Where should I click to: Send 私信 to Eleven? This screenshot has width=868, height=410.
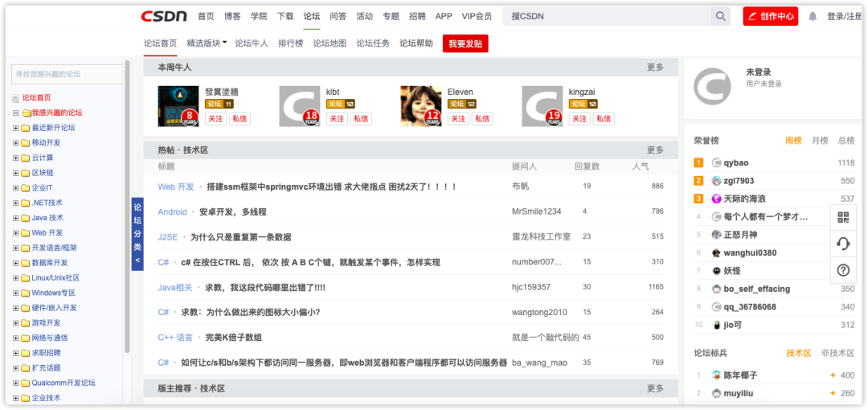(482, 118)
